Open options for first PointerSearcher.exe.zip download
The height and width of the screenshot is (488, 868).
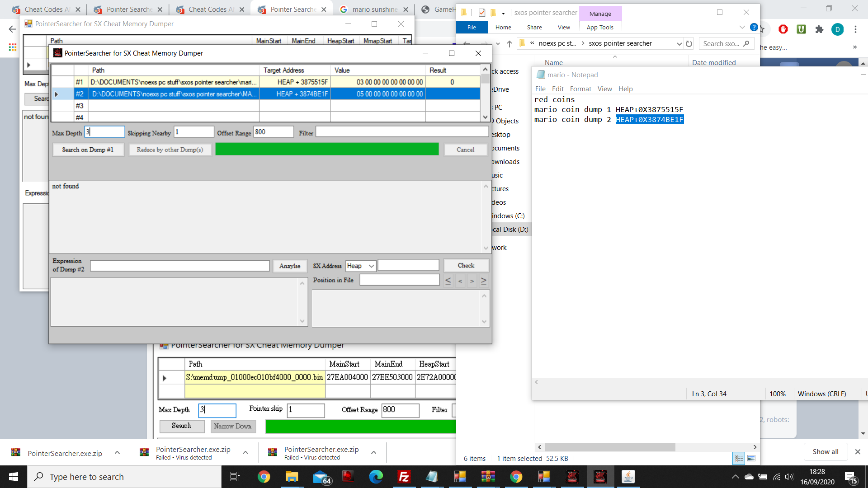(117, 453)
